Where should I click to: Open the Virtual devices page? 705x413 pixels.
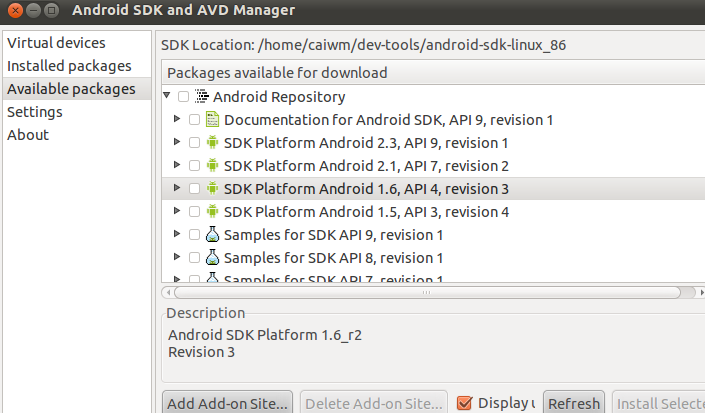(77, 43)
